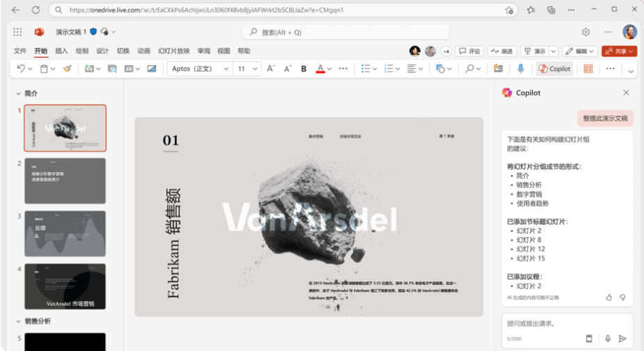Show the +4 additional collaborators
Image resolution: width=644 pixels, height=351 pixels.
tap(446, 51)
